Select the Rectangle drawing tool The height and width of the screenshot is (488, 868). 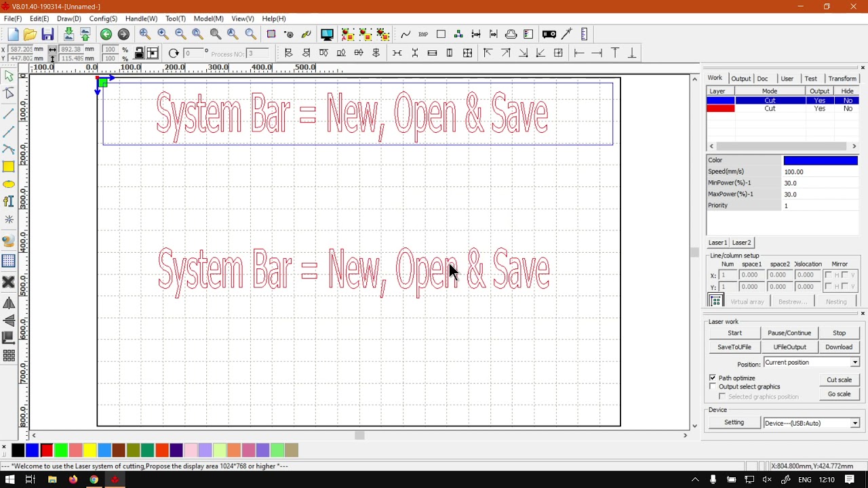pos(9,167)
